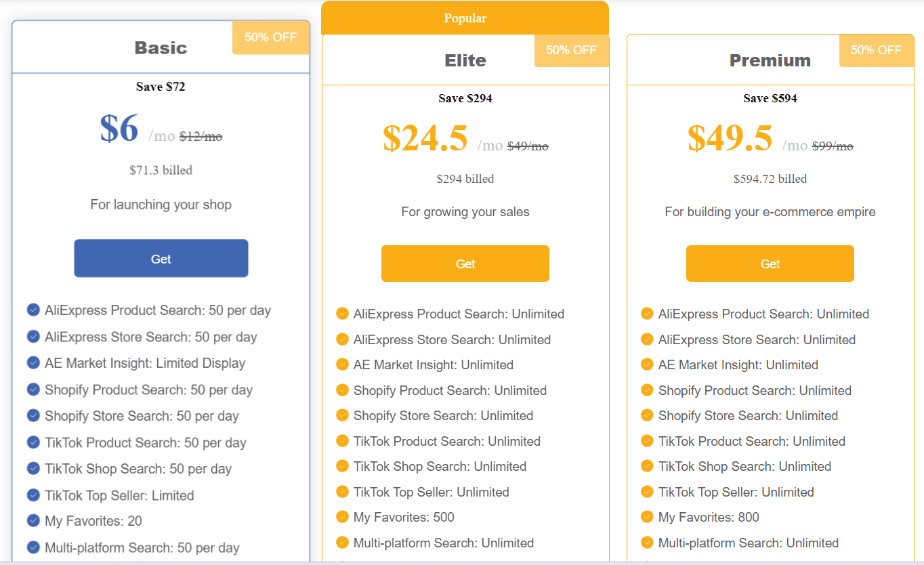Click checkmark icon beside Premium Multi-platform Search

click(x=647, y=543)
